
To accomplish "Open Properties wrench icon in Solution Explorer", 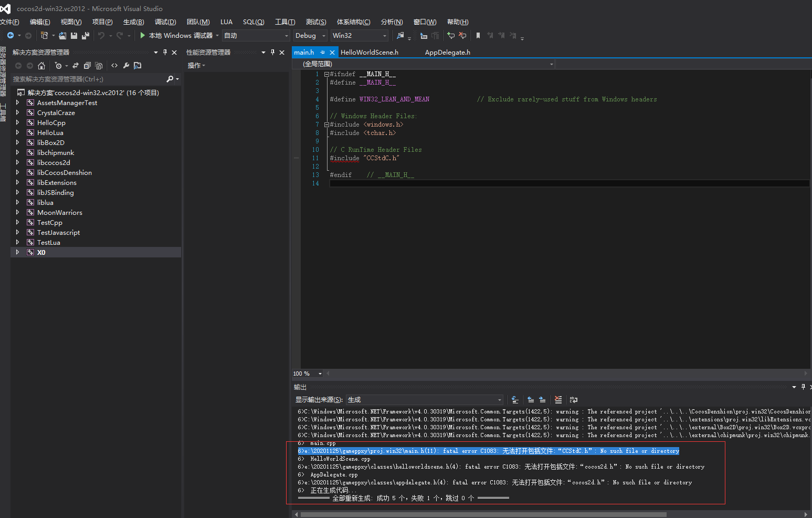I will [x=126, y=66].
